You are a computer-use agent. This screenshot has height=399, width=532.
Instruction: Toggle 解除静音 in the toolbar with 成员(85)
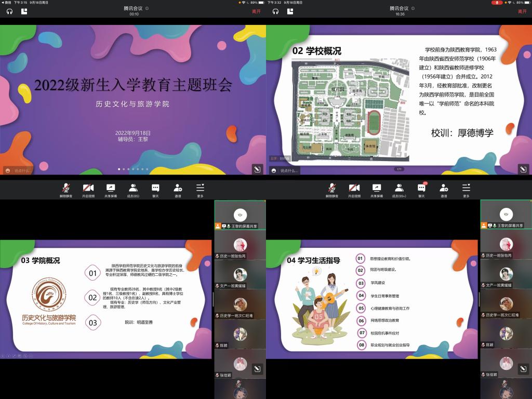(66, 190)
